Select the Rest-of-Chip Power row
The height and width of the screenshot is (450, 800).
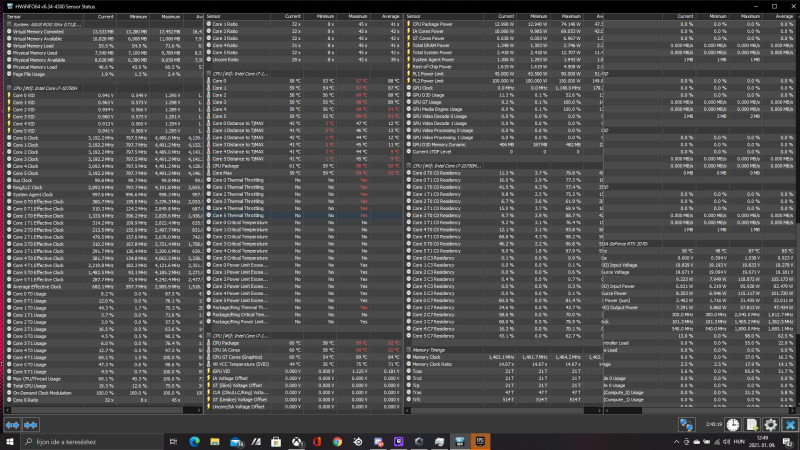click(504, 66)
